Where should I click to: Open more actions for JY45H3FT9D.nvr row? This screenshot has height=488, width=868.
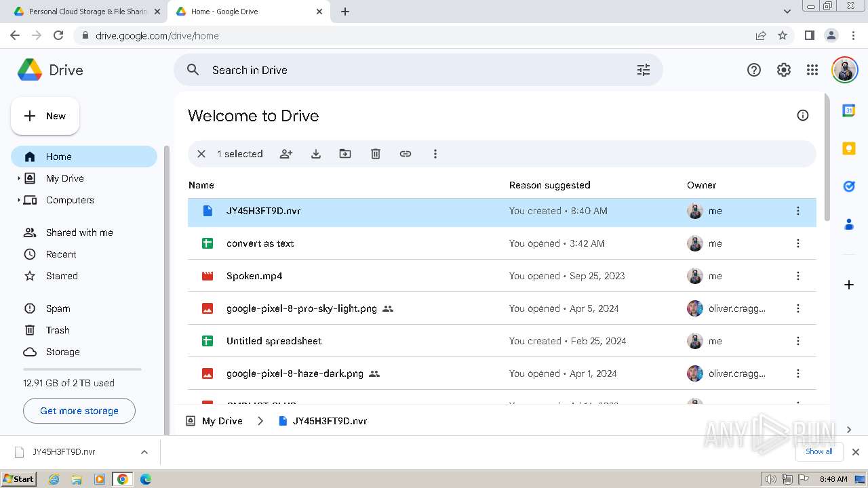798,211
